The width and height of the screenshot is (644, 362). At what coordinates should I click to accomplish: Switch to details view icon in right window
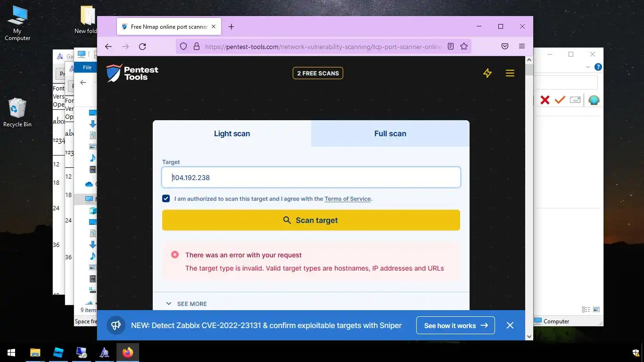pyautogui.click(x=586, y=310)
